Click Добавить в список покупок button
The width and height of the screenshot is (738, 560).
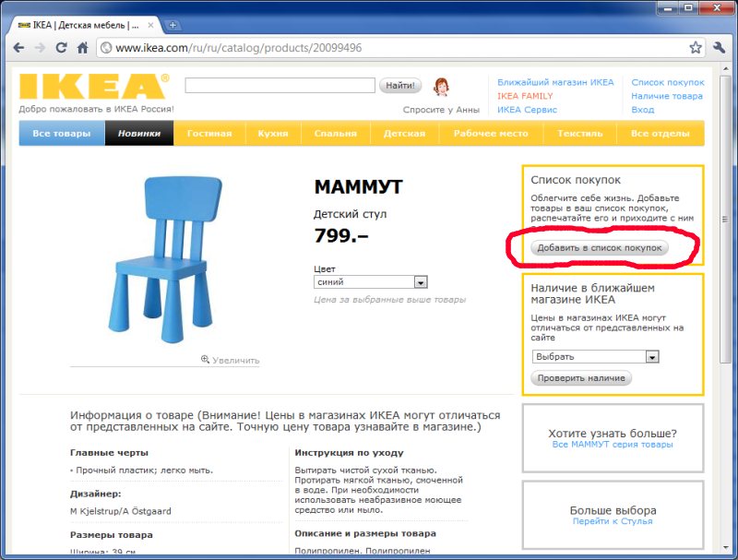(599, 248)
